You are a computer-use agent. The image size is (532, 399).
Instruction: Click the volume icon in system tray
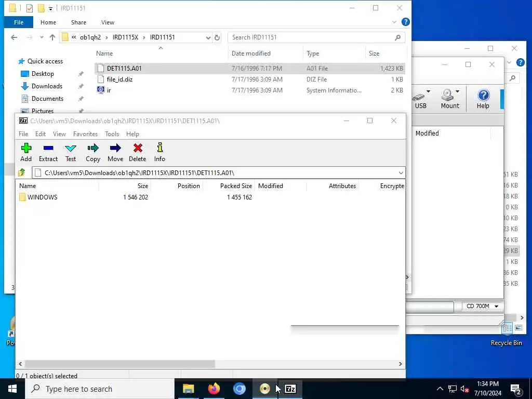tap(464, 389)
